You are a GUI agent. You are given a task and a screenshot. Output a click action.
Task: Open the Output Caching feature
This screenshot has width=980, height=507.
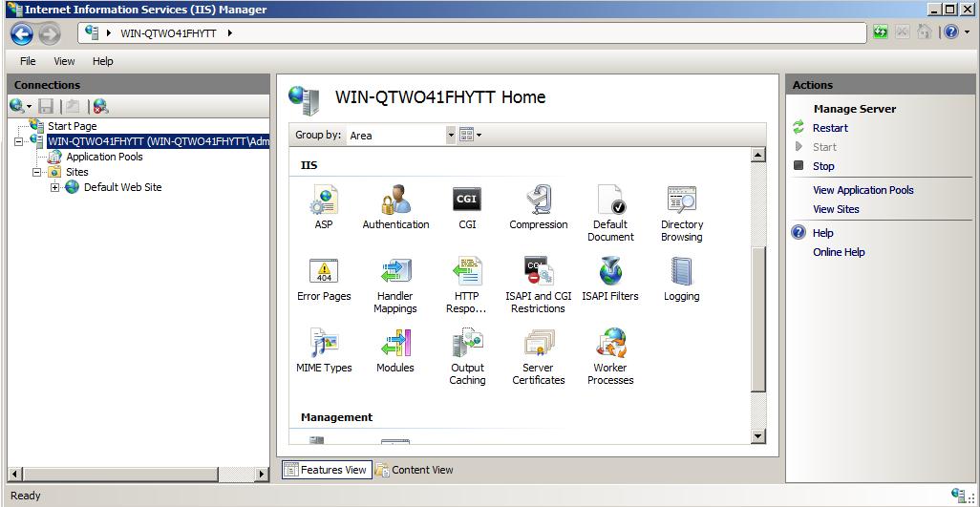click(x=467, y=357)
